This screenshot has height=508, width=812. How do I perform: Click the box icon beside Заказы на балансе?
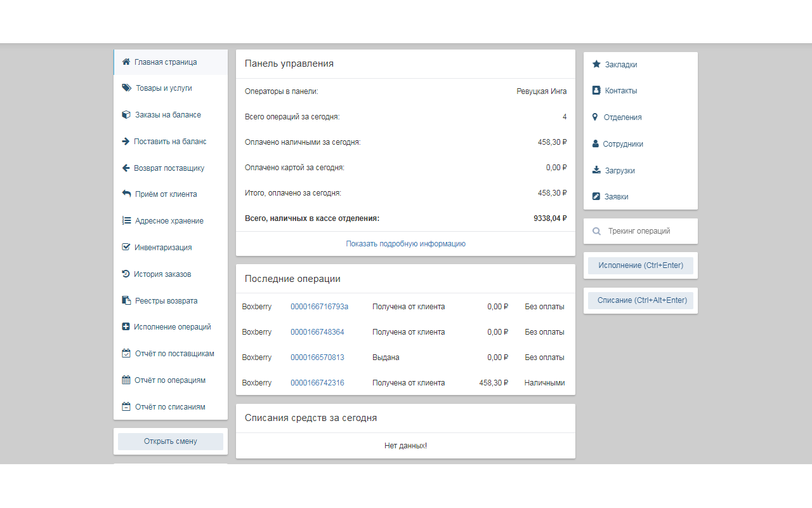pos(126,115)
